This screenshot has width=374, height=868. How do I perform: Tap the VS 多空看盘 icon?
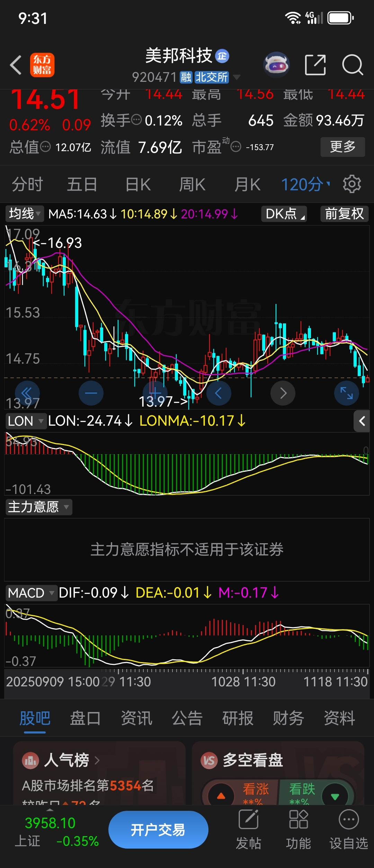tap(209, 761)
